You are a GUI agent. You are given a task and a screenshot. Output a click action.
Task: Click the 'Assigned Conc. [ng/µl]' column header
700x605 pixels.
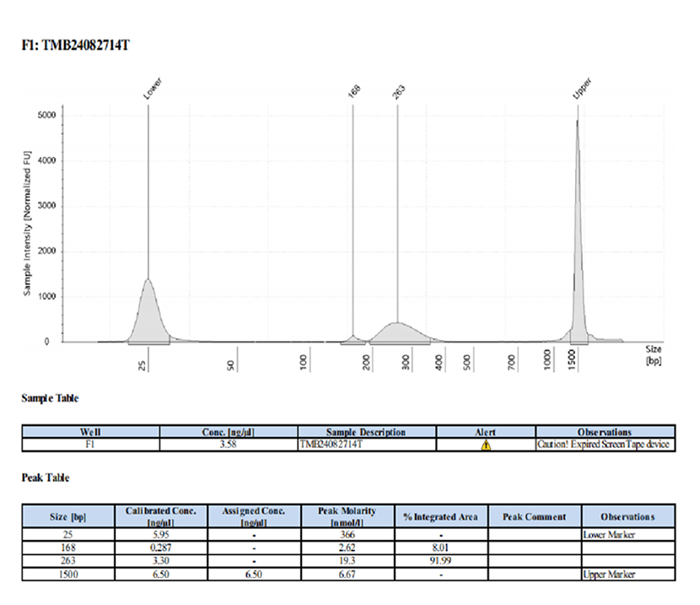tap(254, 516)
